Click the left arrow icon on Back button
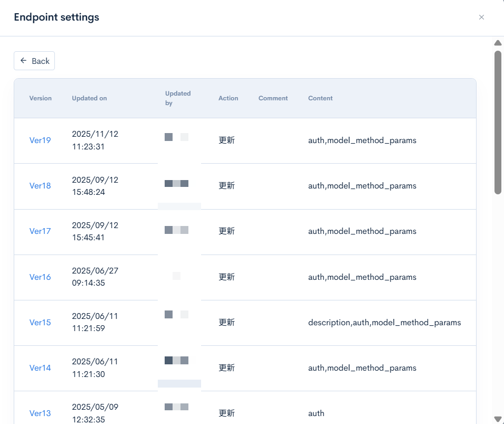This screenshot has width=504, height=424. click(x=23, y=61)
